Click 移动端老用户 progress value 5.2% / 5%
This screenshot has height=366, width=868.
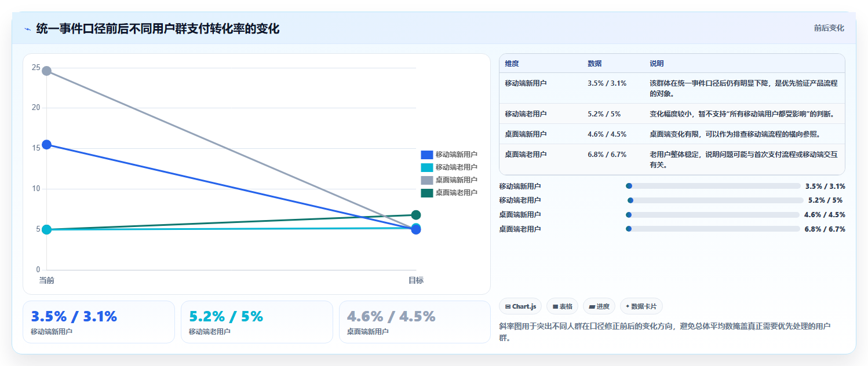(825, 200)
